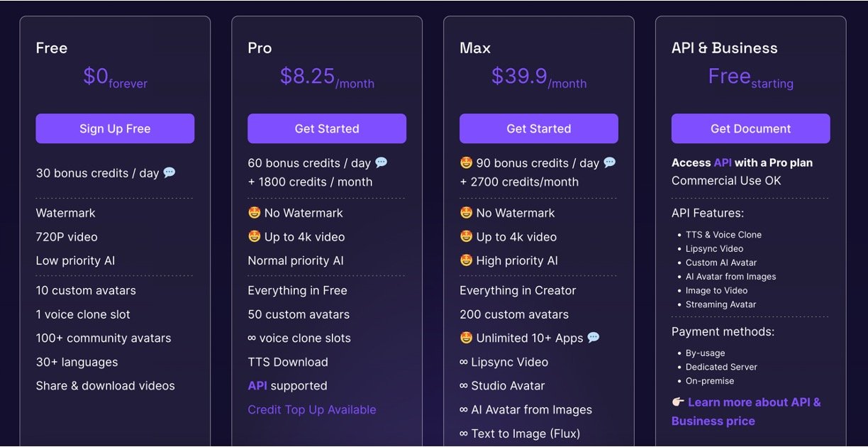Viewport: 868px width, 447px height.
Task: Click the speech bubble beside 90 bonus credits
Action: tap(610, 162)
